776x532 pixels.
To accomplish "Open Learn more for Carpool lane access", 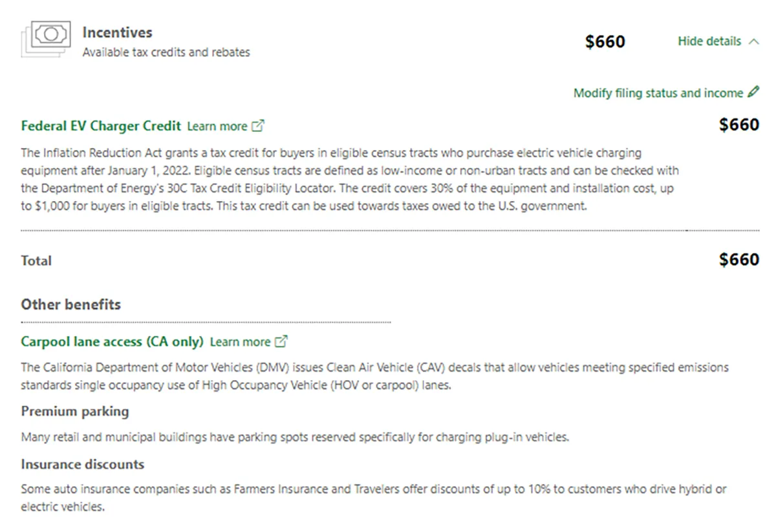I will tap(240, 342).
